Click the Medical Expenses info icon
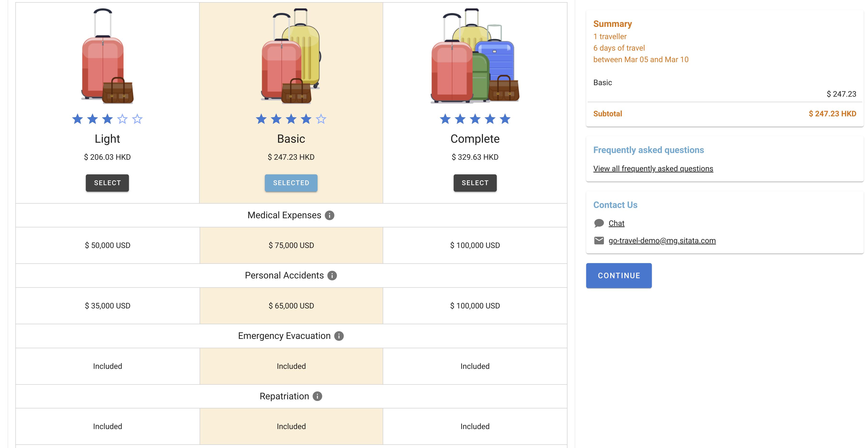The height and width of the screenshot is (448, 868). coord(329,215)
